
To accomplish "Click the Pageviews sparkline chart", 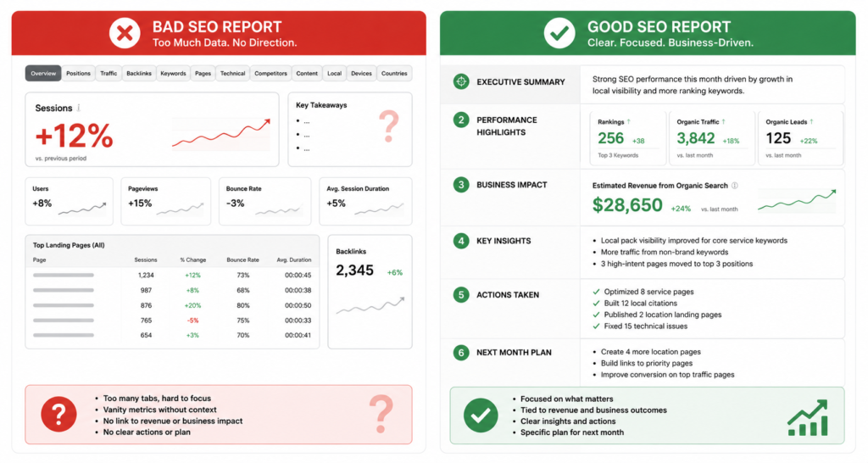I will 180,209.
